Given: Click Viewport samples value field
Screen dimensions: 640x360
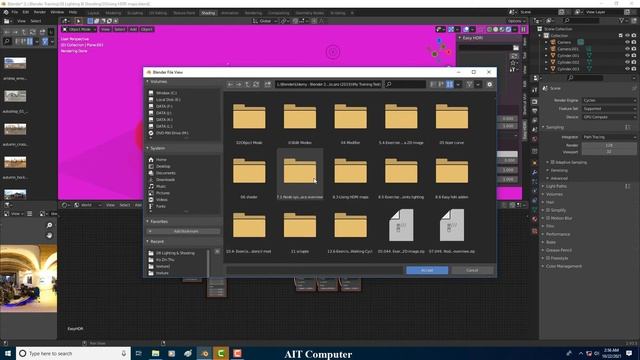Looking at the screenshot, I should click(x=609, y=152).
